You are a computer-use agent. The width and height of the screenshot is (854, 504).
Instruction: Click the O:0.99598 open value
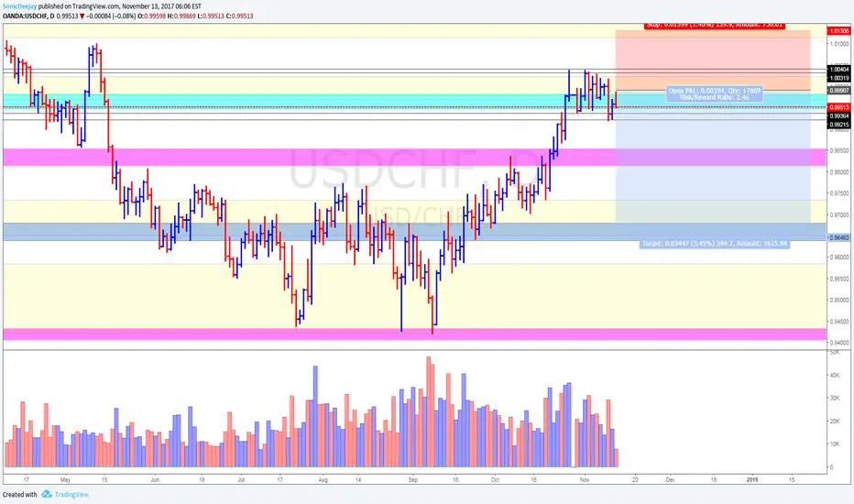coord(151,16)
